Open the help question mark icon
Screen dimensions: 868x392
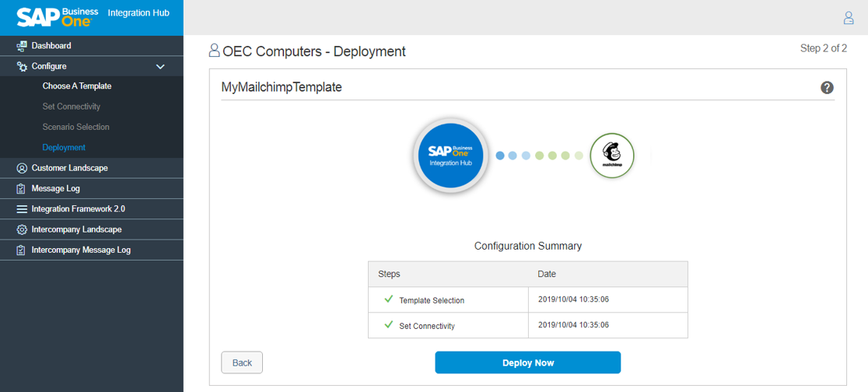(827, 88)
